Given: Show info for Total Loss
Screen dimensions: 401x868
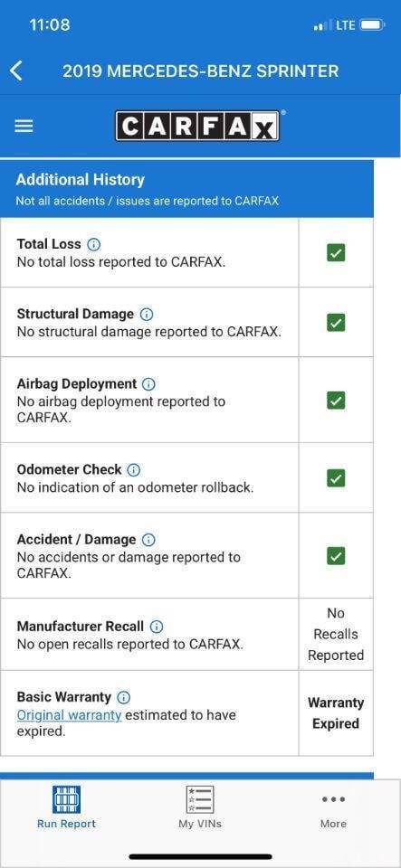Looking at the screenshot, I should click(94, 244).
